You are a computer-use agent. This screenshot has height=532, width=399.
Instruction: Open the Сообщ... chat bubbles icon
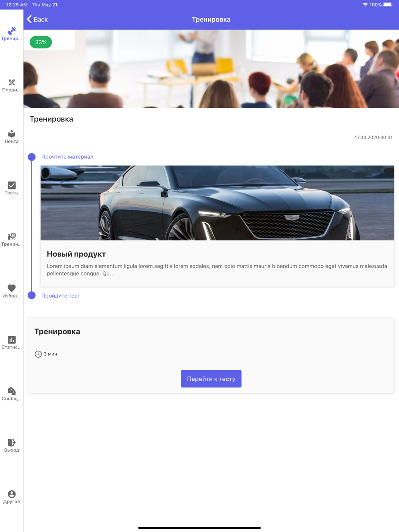tap(12, 391)
